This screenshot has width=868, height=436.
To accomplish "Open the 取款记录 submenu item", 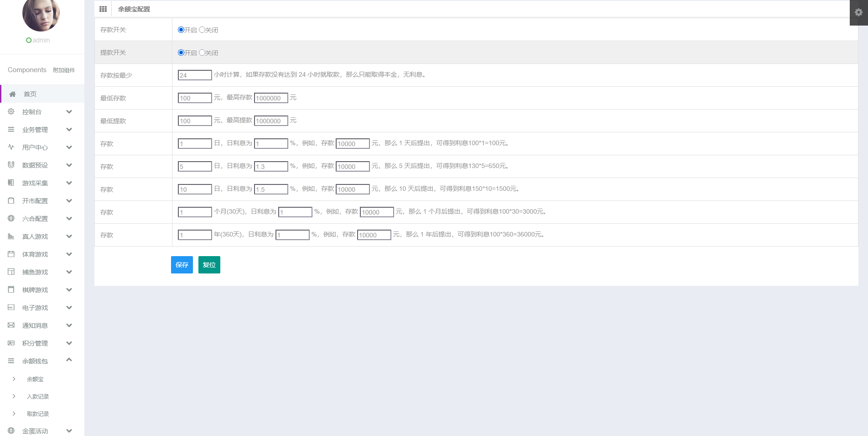I will [38, 414].
